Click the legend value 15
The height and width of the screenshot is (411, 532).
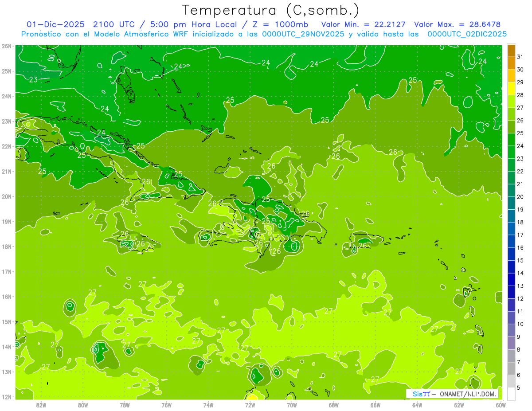click(520, 260)
